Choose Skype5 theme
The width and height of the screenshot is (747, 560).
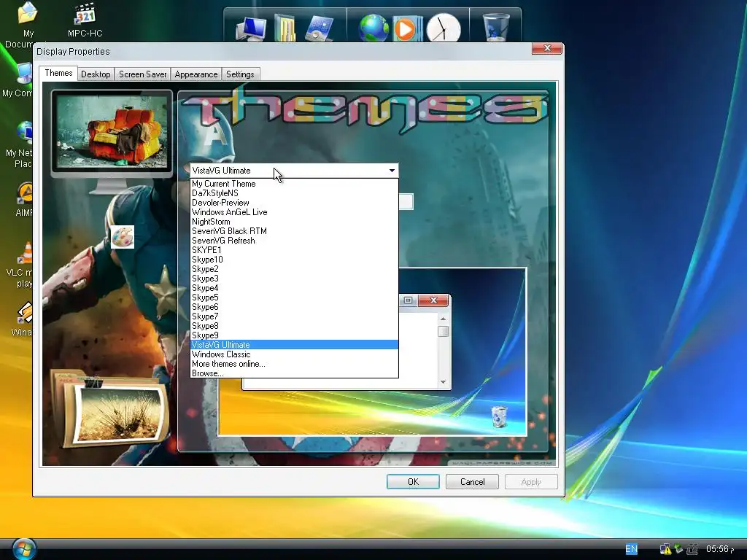pyautogui.click(x=294, y=297)
